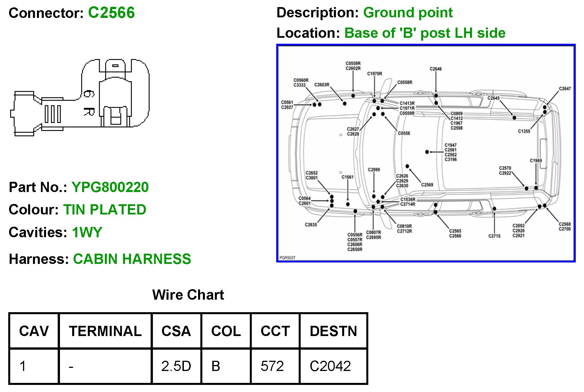
Task: Click the TERMINAL column header
Action: click(105, 331)
